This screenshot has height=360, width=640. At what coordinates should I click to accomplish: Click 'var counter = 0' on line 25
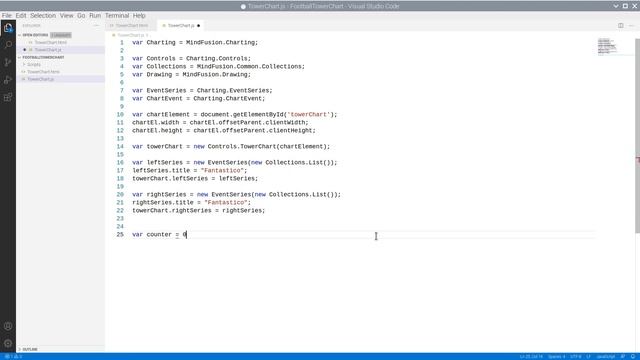click(159, 234)
